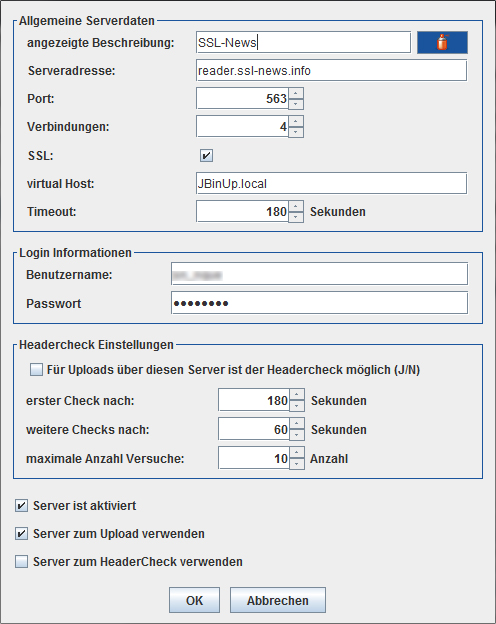This screenshot has height=624, width=496.
Task: Enable Headercheck möglich for uploads checkbox
Action: (36, 370)
